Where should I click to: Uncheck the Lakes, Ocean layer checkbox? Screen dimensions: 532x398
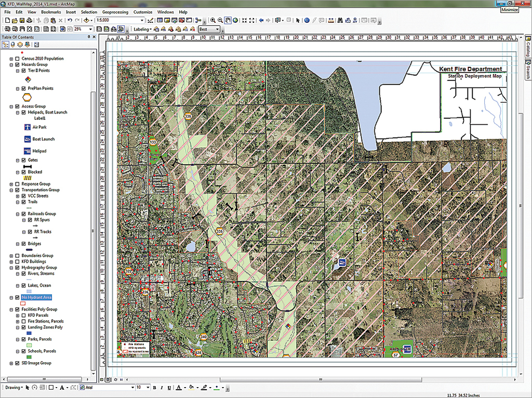click(x=23, y=285)
